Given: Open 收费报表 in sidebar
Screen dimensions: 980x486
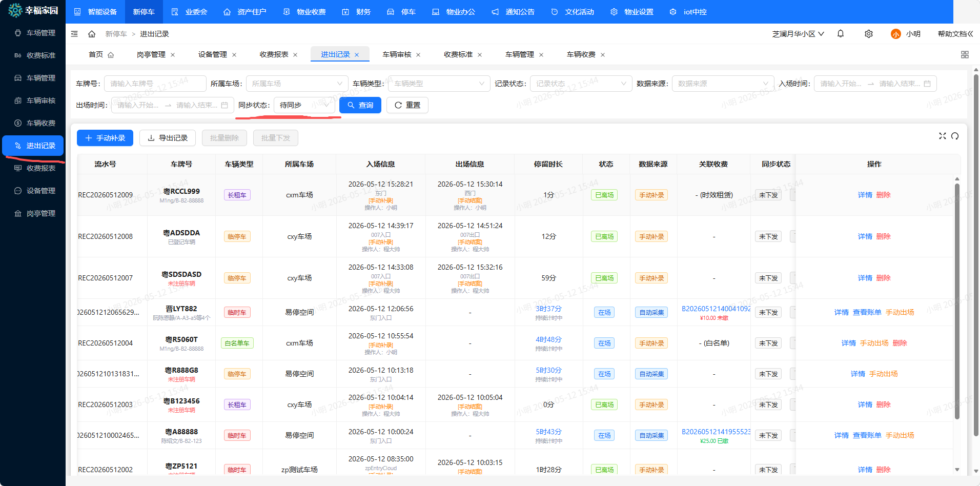Looking at the screenshot, I should click(33, 168).
